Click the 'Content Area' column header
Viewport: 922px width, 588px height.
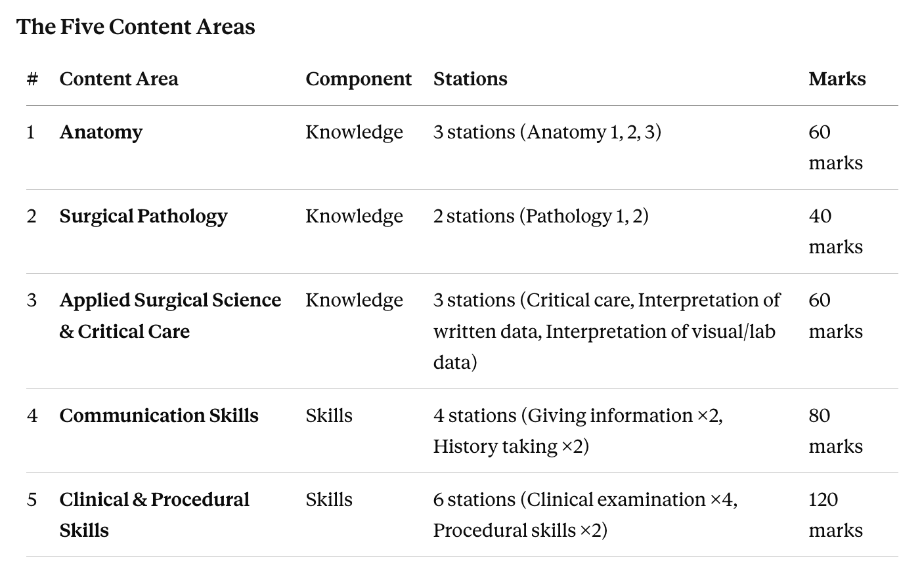(x=119, y=79)
